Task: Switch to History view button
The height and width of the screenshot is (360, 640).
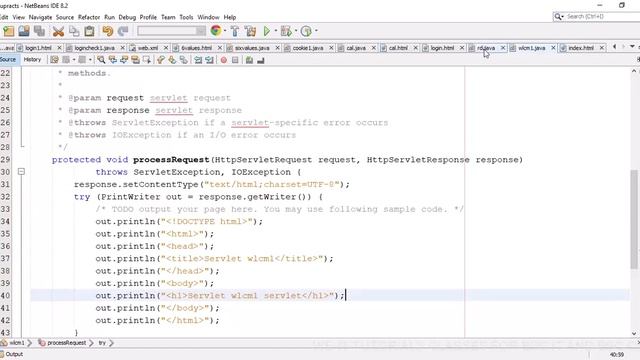Action: pyautogui.click(x=32, y=60)
